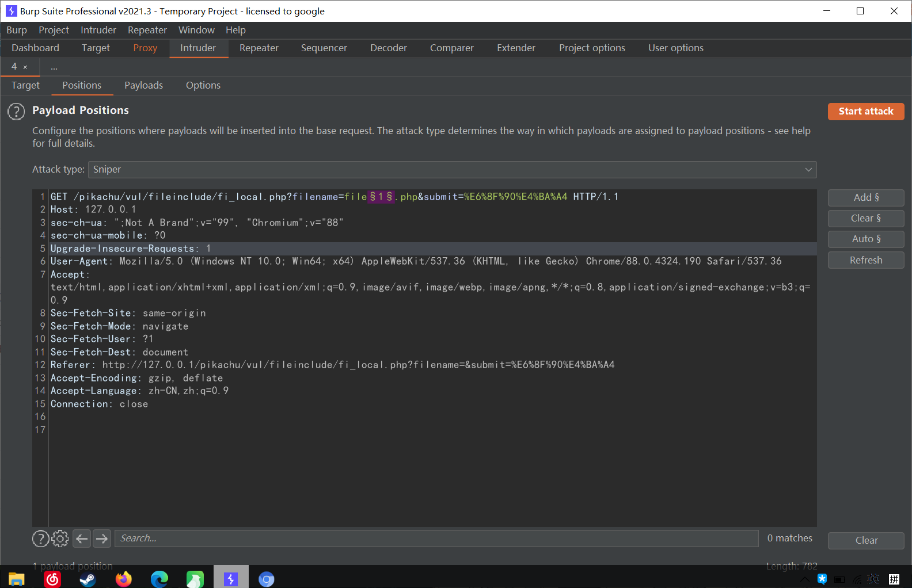Open the Options sub-tab
This screenshot has height=588, width=912.
(203, 86)
